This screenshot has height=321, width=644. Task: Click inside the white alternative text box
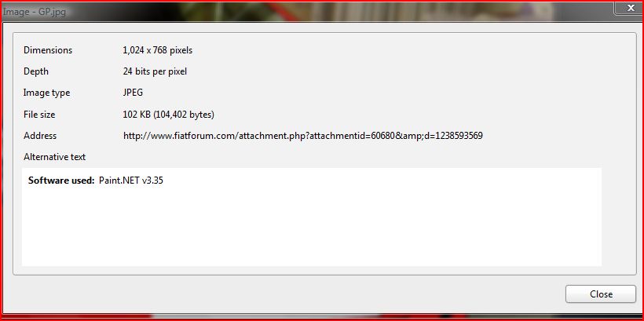(312, 217)
